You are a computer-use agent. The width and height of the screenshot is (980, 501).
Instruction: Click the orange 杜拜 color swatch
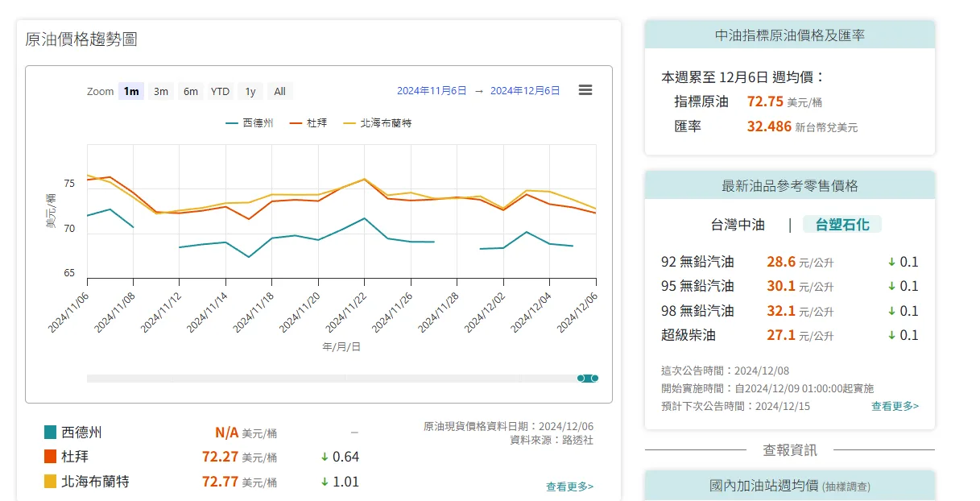tap(50, 457)
